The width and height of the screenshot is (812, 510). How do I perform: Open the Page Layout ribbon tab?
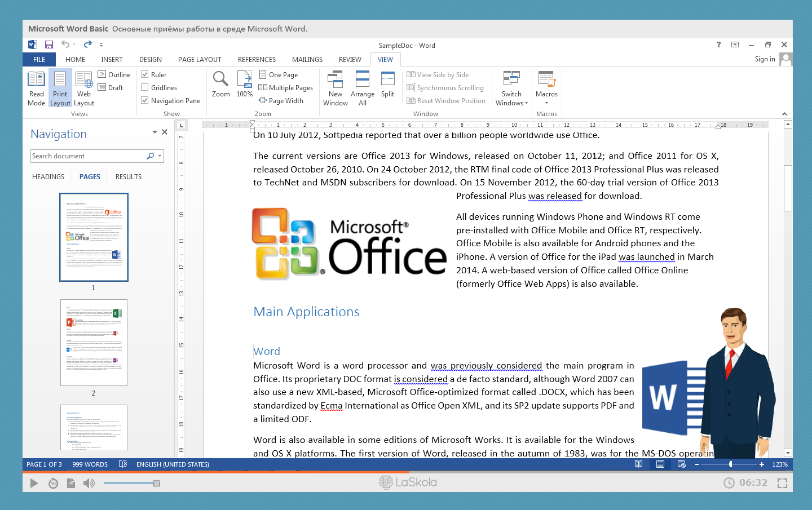coord(200,59)
